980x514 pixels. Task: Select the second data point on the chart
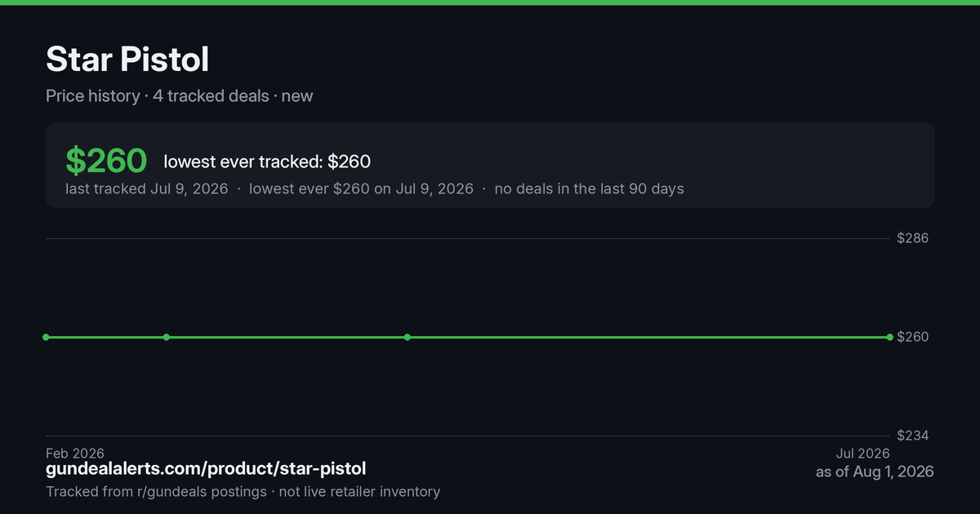pos(167,337)
